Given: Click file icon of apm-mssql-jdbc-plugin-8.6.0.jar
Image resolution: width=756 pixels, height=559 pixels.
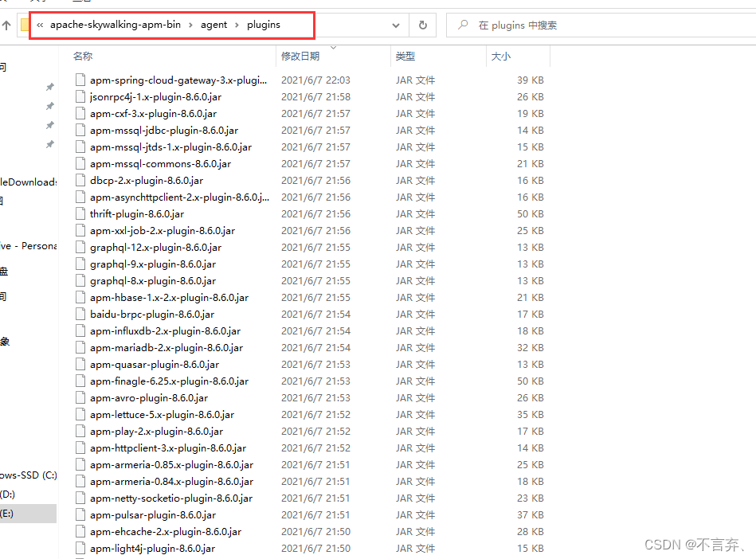Looking at the screenshot, I should pyautogui.click(x=80, y=130).
